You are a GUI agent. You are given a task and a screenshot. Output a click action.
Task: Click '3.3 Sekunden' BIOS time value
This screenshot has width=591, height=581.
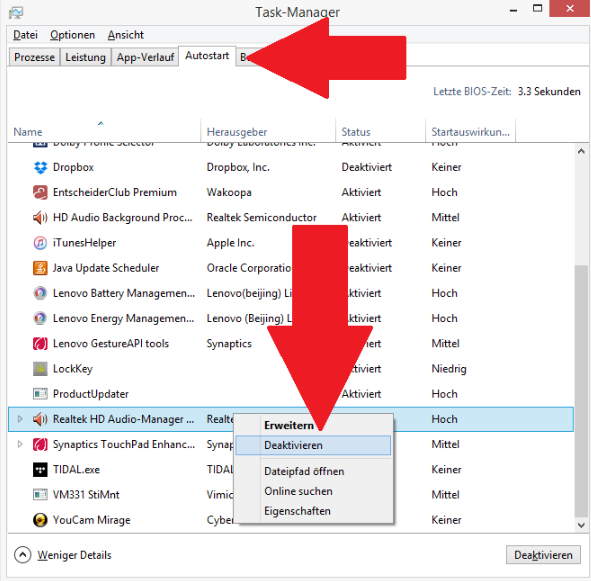549,92
